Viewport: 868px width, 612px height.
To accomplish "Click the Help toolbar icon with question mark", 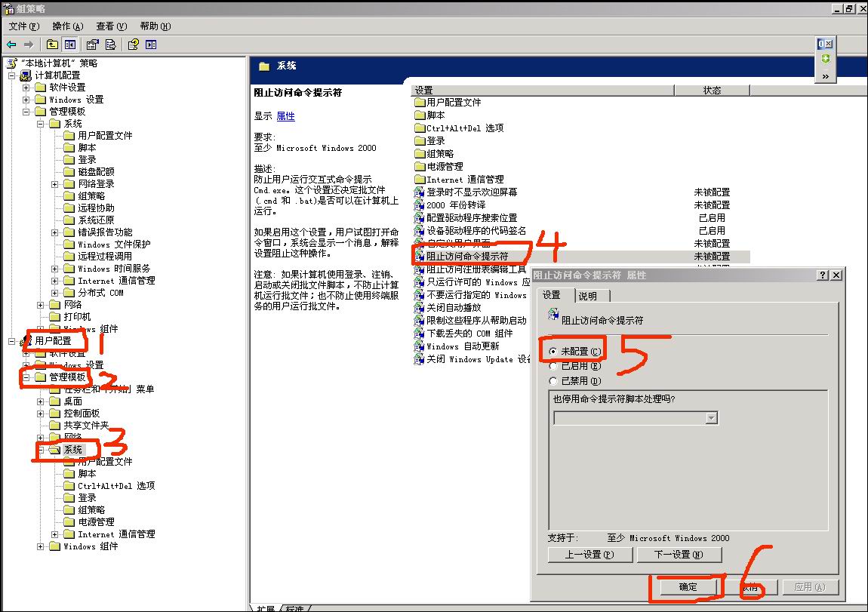I will 134,45.
